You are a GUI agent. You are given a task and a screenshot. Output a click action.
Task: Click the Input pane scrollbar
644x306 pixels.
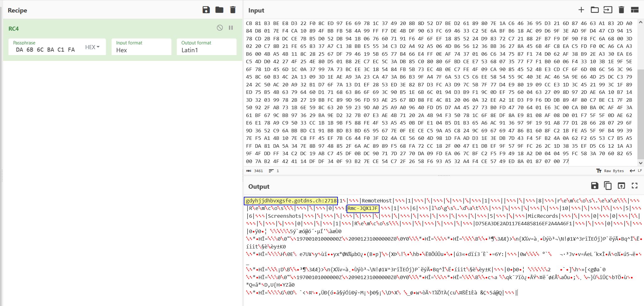(x=641, y=114)
